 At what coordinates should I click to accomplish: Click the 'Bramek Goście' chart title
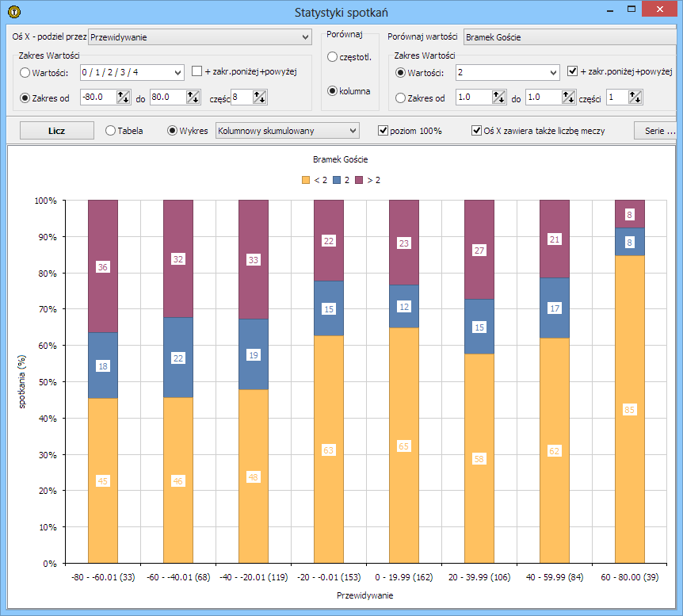[x=340, y=159]
